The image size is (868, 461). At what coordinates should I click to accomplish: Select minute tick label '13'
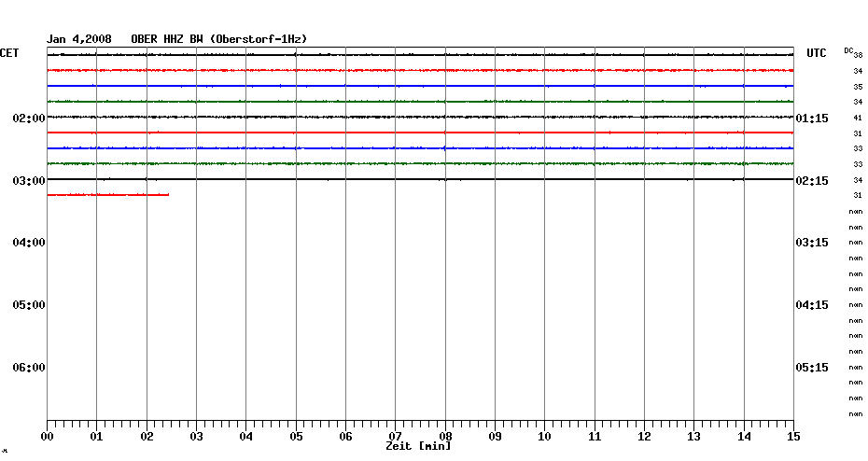tap(693, 436)
